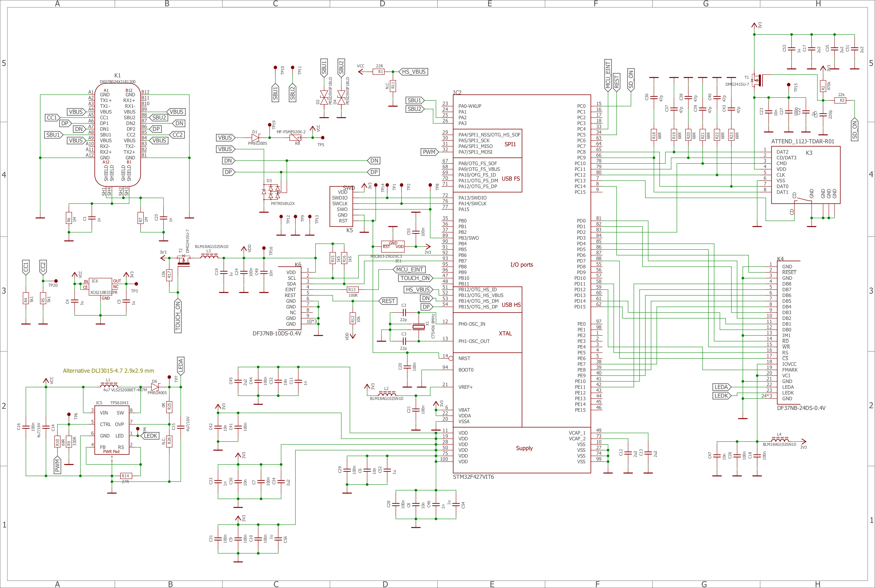Viewport: 875px width, 588px height.
Task: Click the PMEG4005 diode value label
Action: pyautogui.click(x=157, y=393)
